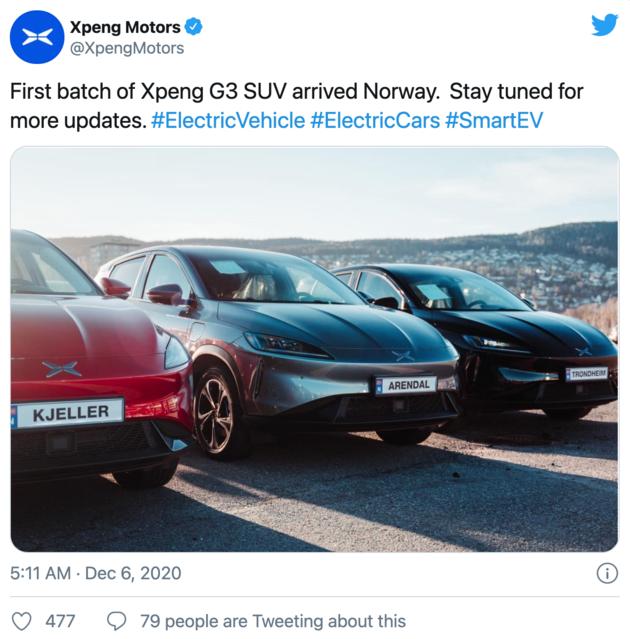
Task: Open the Xpeng Motors display name
Action: [125, 27]
